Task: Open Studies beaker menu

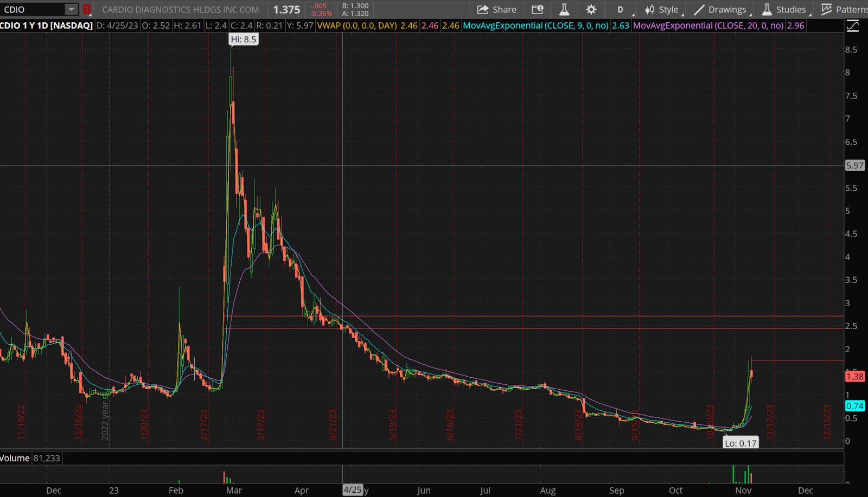Action: pyautogui.click(x=784, y=9)
